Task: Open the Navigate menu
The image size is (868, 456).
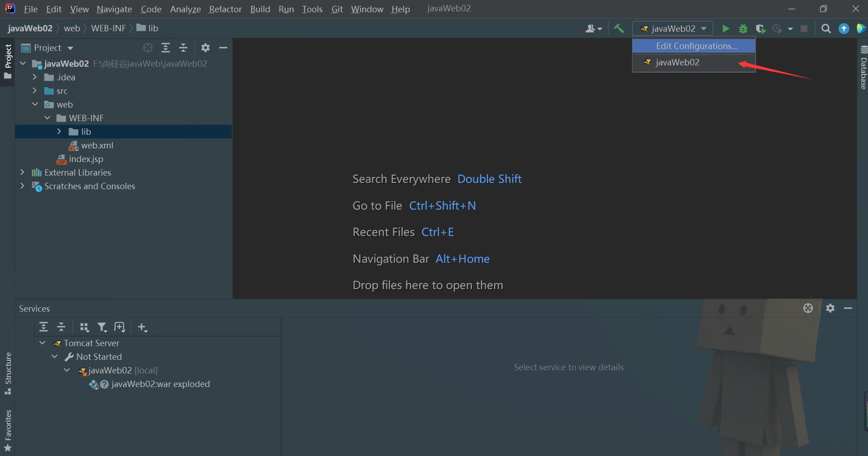Action: click(114, 9)
